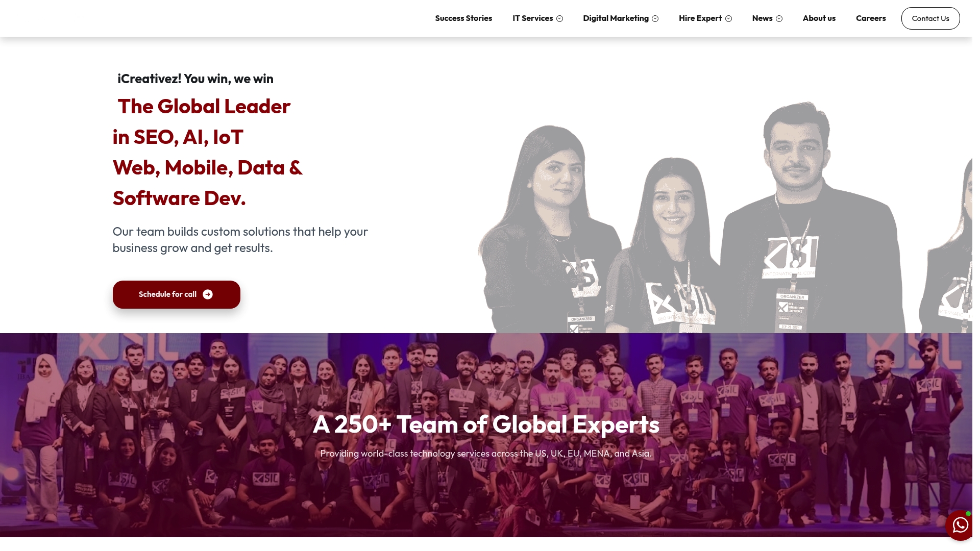Screen dimensions: 980x551
Task: Click the arrow icon in Schedule for call
Action: tap(208, 294)
